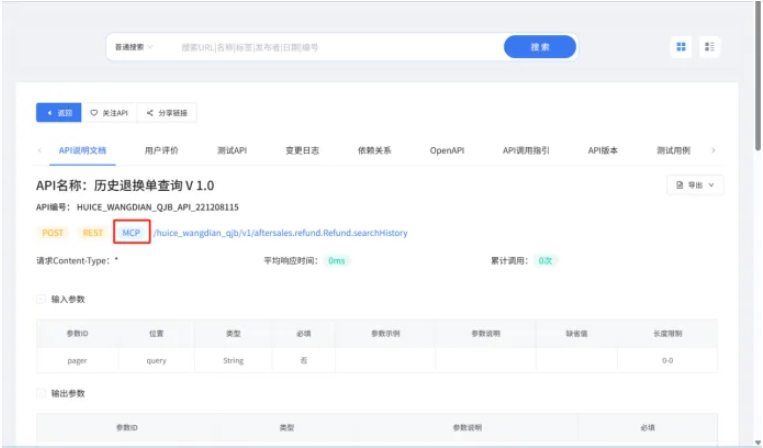Viewport: 763px width, 448px height.
Task: Click the REST type tag
Action: click(92, 233)
